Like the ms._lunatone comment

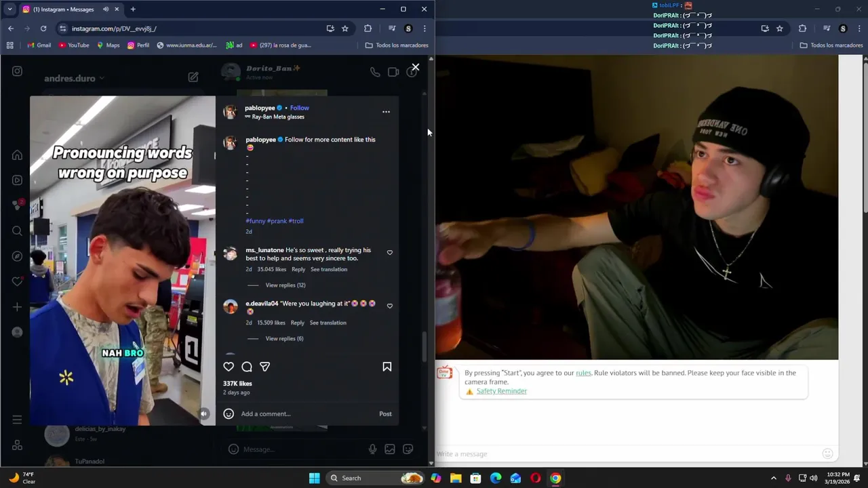point(389,252)
